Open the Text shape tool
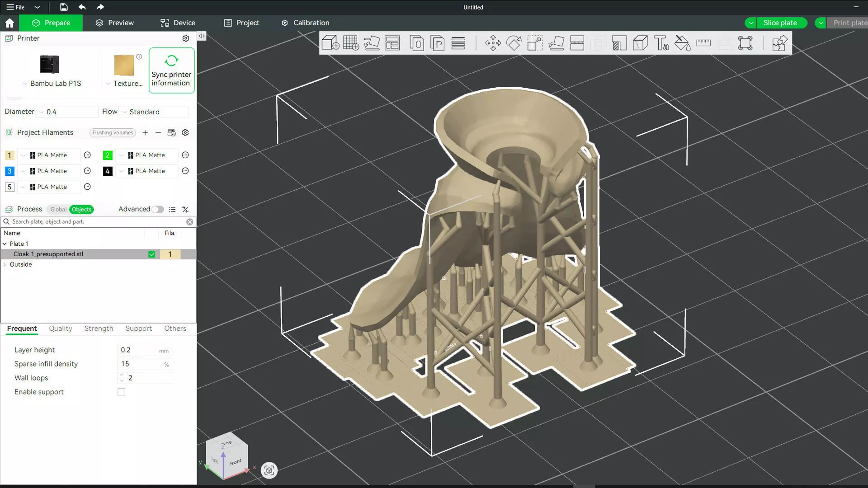 661,43
